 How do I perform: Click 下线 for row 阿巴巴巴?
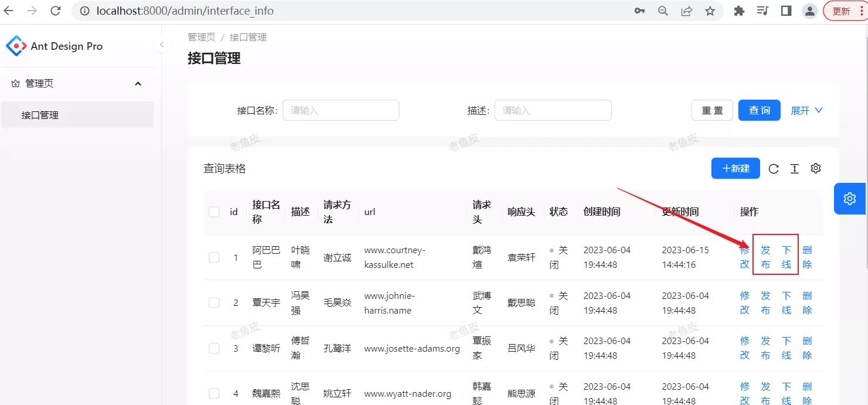[786, 257]
